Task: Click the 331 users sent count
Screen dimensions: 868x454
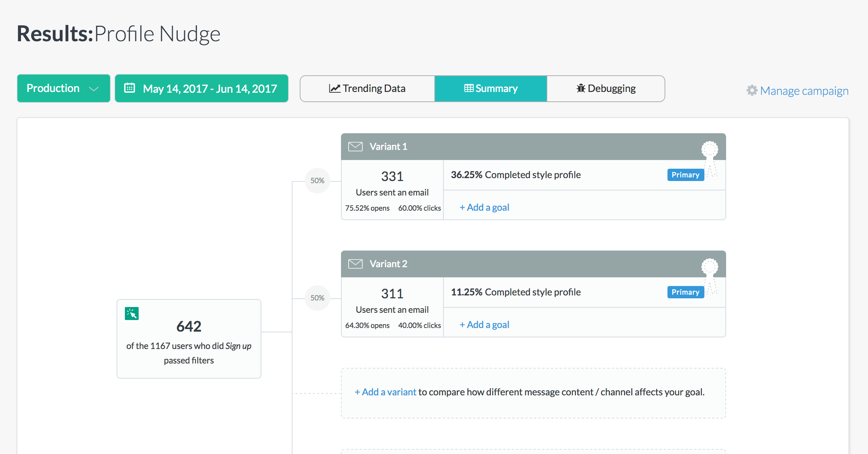Action: [392, 177]
